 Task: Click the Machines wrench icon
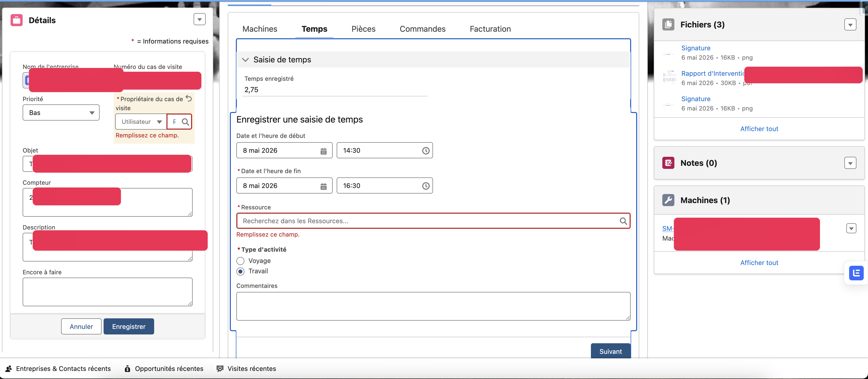(668, 200)
